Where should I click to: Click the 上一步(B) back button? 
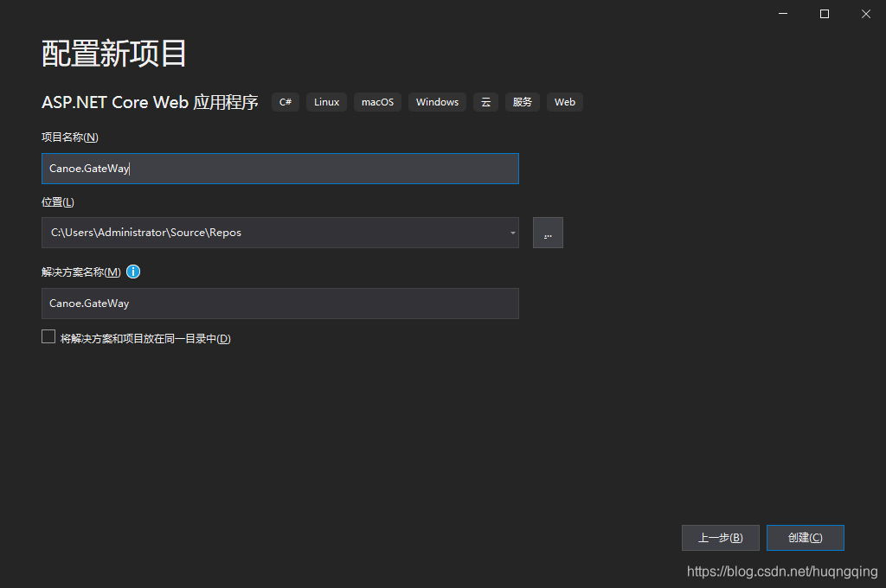(x=721, y=538)
